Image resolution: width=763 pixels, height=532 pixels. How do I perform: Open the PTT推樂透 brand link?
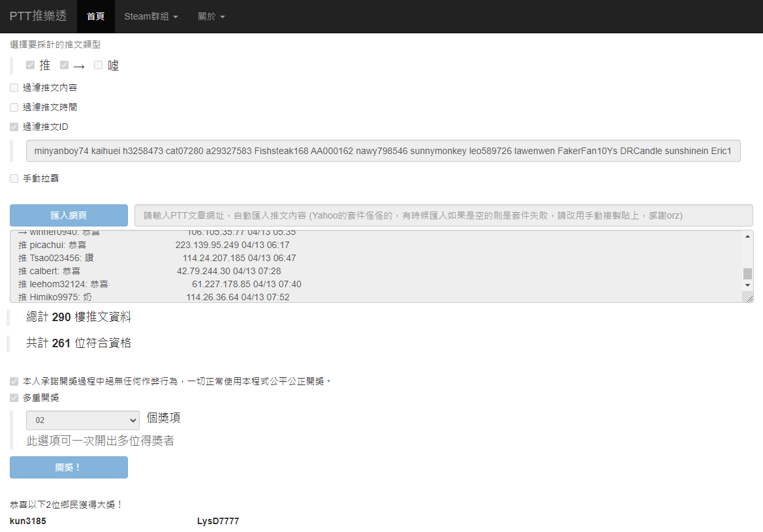click(x=38, y=16)
